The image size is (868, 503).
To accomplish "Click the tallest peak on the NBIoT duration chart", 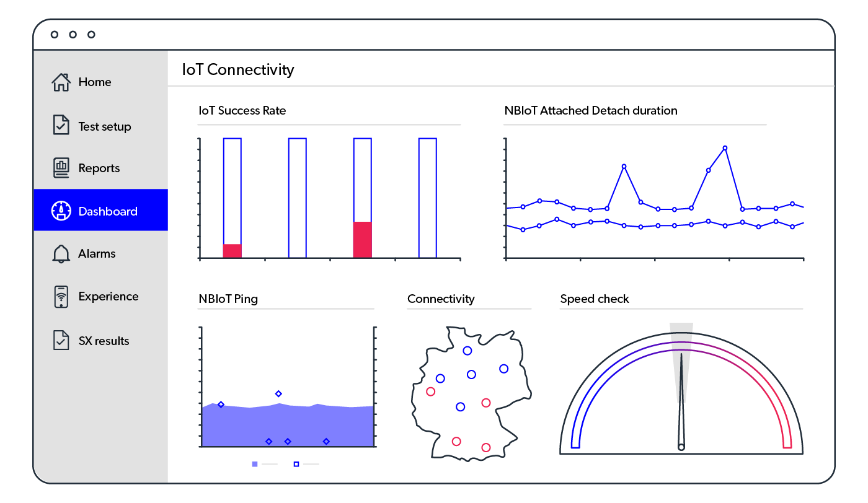I will click(725, 148).
